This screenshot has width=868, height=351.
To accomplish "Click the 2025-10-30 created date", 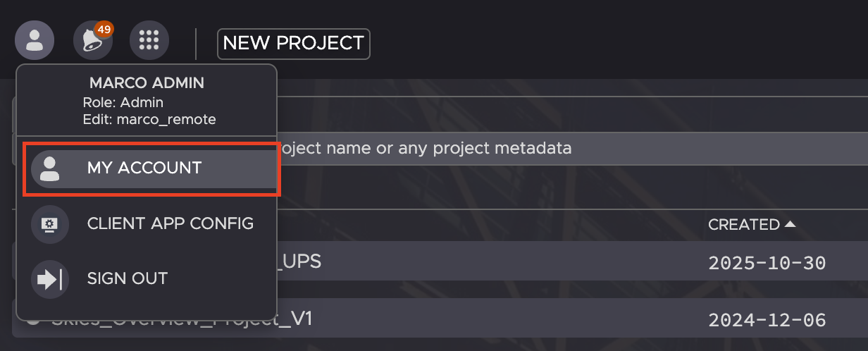I will click(x=767, y=264).
